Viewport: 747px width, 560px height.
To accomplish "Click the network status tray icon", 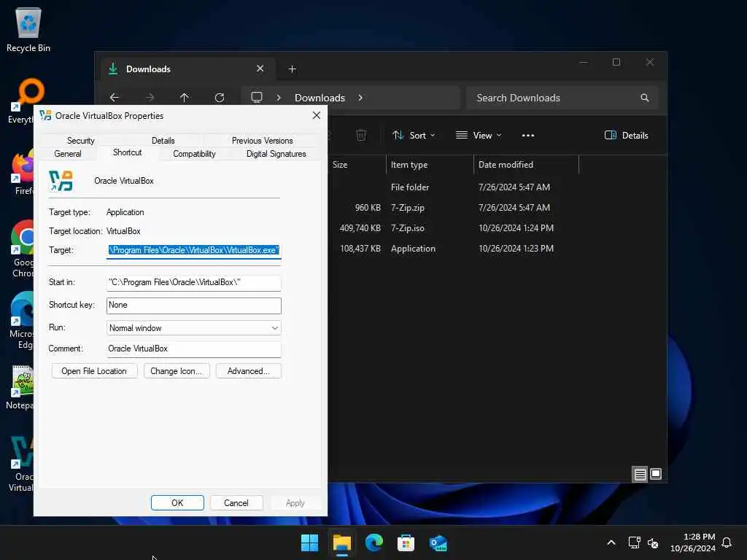I will pyautogui.click(x=634, y=542).
